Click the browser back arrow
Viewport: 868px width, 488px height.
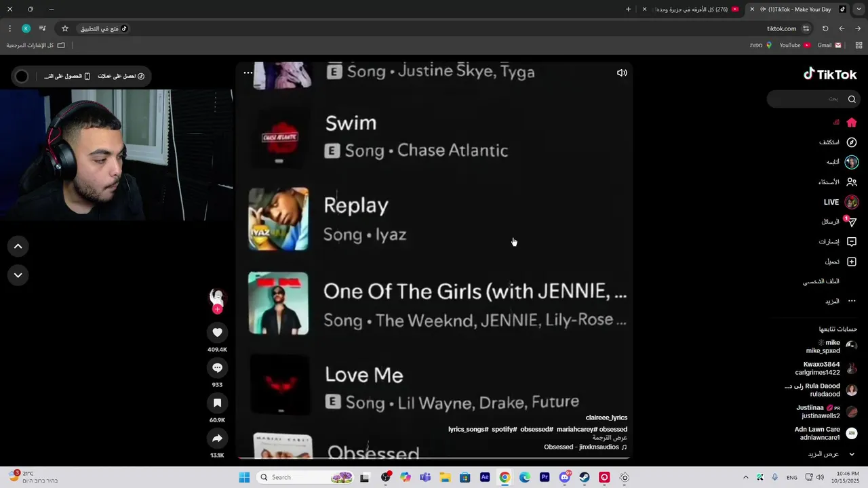pos(842,28)
